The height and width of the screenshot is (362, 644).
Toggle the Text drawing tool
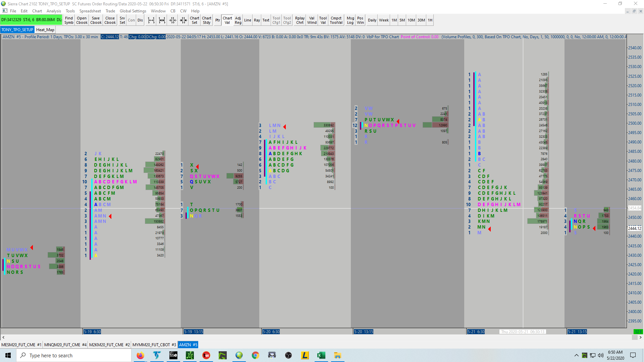point(266,20)
